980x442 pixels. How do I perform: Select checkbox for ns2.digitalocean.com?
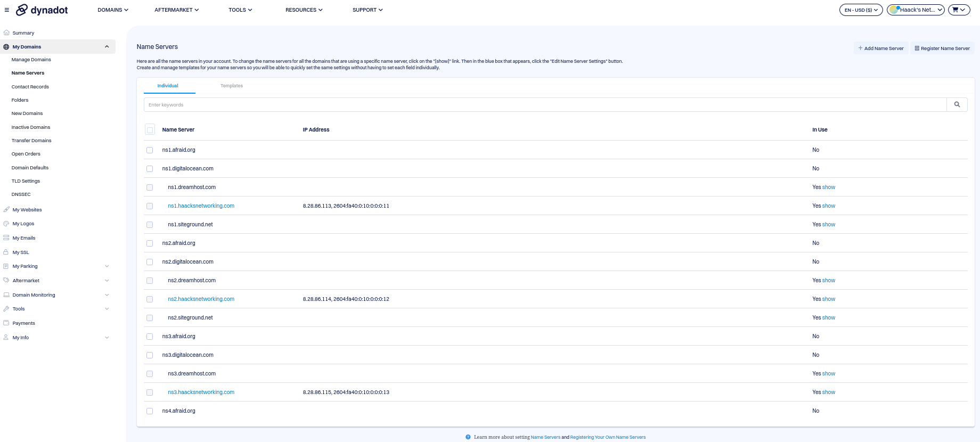(x=150, y=262)
